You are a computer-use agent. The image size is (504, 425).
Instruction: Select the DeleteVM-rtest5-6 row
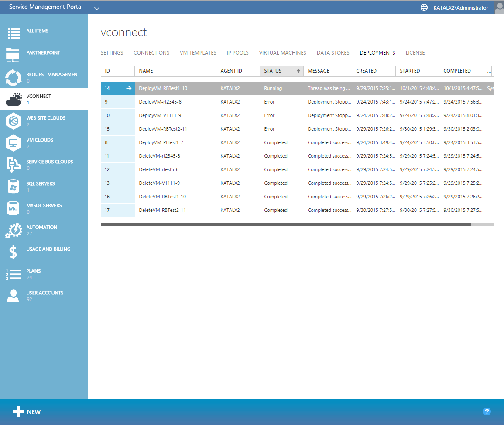point(297,169)
